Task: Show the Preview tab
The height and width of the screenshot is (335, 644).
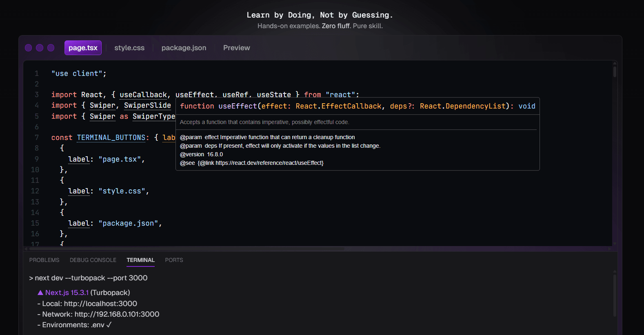Action: (x=237, y=48)
